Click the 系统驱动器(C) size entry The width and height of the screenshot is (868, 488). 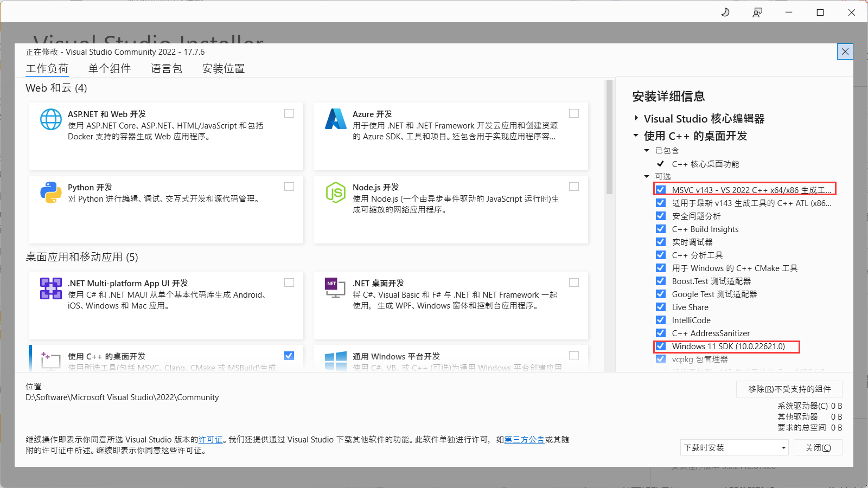[x=809, y=406]
